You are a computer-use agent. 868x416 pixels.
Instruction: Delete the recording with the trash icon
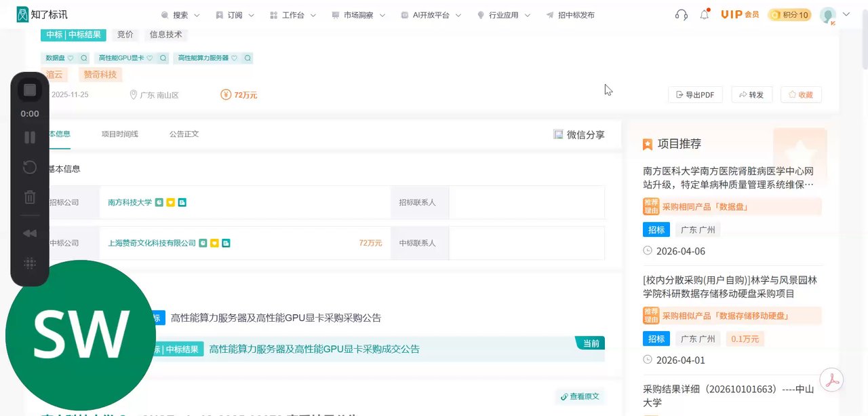(30, 197)
